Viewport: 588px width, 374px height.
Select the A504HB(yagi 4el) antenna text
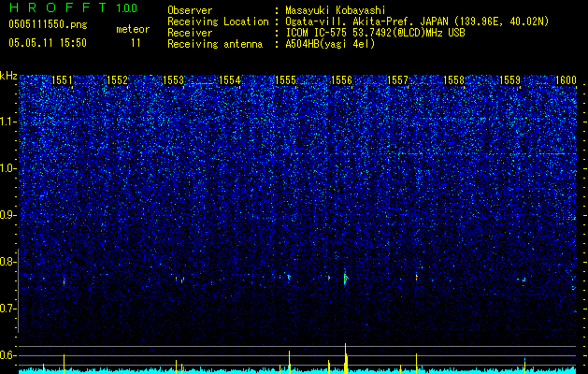coord(330,44)
